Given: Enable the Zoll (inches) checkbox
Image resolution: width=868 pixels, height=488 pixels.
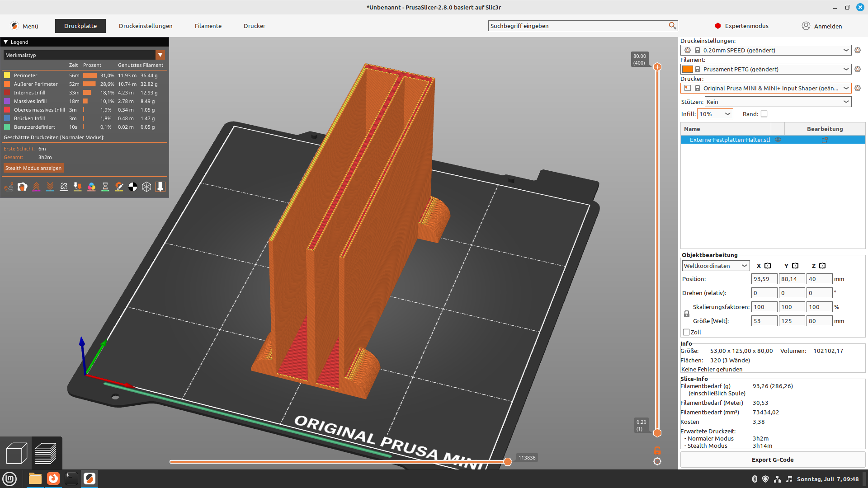Looking at the screenshot, I should pyautogui.click(x=686, y=332).
